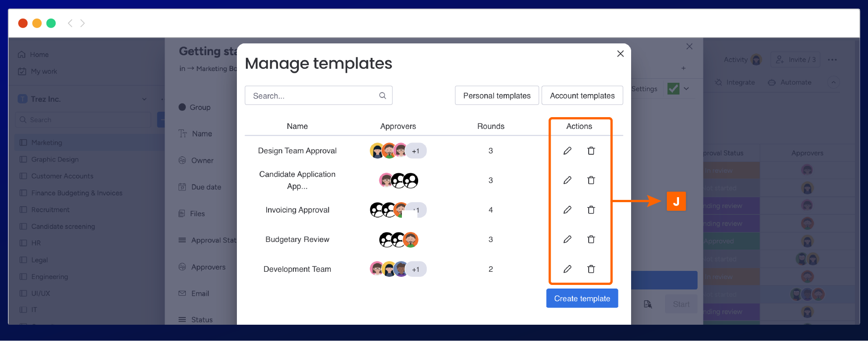The height and width of the screenshot is (341, 868).
Task: Open the Marketing board in sidebar
Action: [47, 142]
